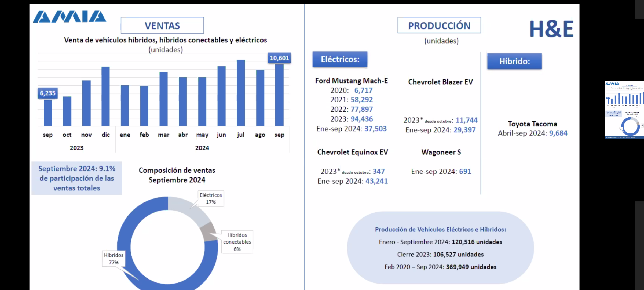This screenshot has width=644, height=290.
Task: Click the Híbrido blue label
Action: pyautogui.click(x=514, y=61)
